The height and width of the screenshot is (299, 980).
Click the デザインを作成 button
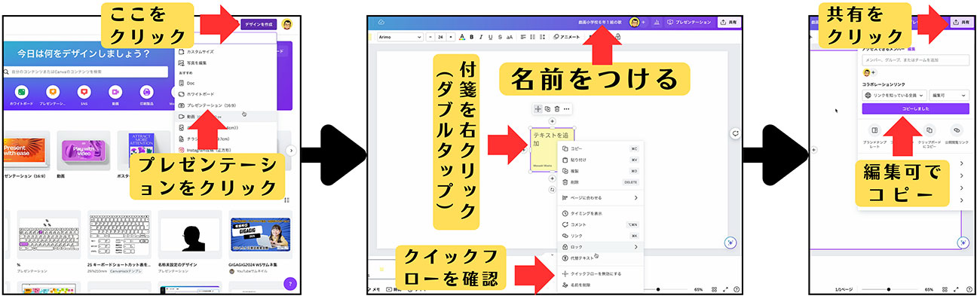pos(259,23)
